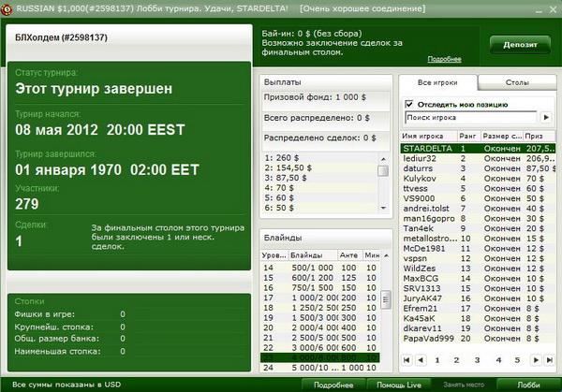Viewport: 562px width, 392px height.
Task: Open page 2 of players list
Action: coord(456,360)
